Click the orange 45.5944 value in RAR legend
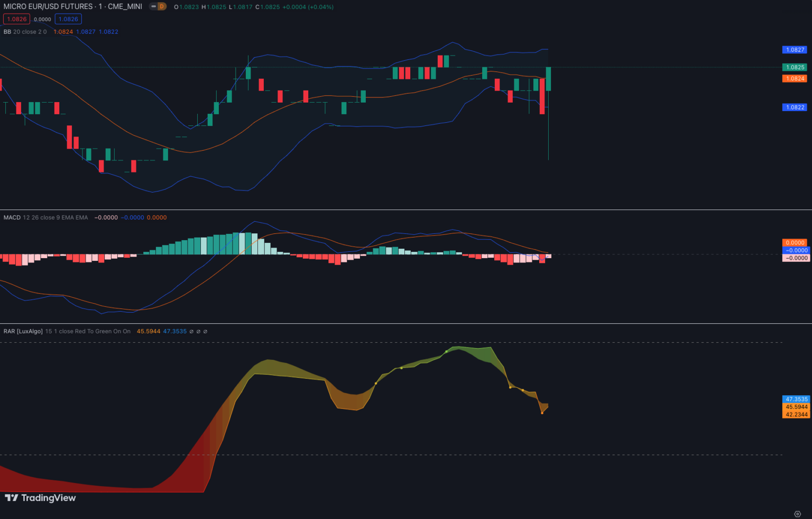The image size is (812, 519). point(149,331)
